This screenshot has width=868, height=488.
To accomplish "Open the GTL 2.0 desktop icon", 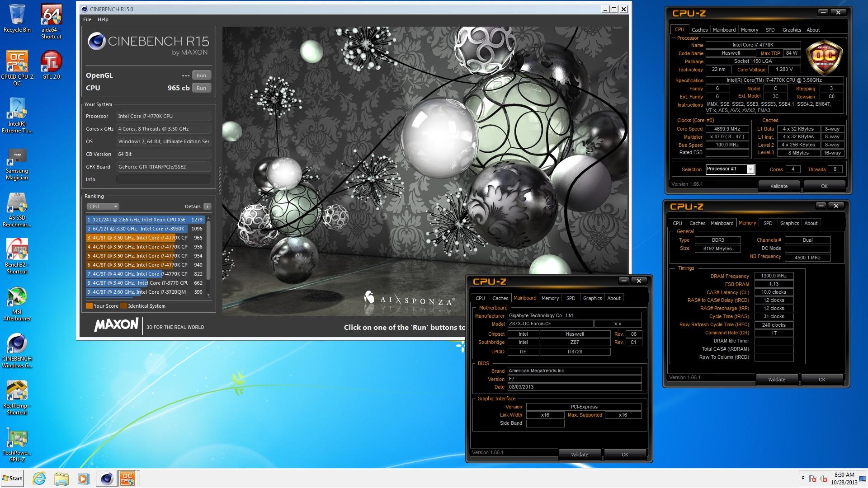I will coord(51,65).
